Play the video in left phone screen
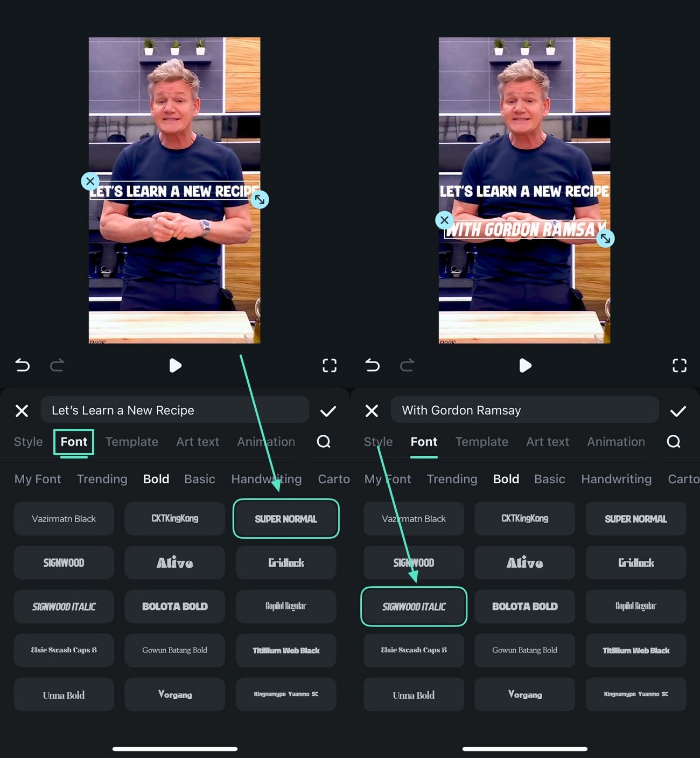The image size is (700, 758). 175,366
